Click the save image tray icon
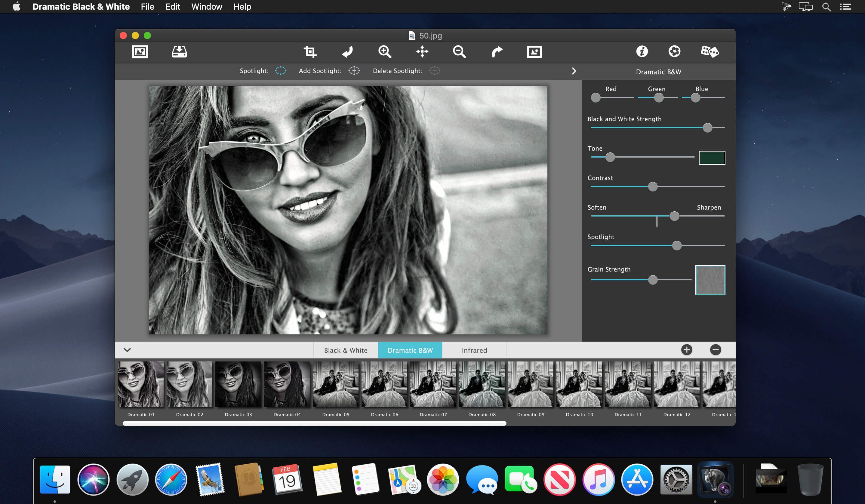The image size is (865, 504). pos(179,52)
